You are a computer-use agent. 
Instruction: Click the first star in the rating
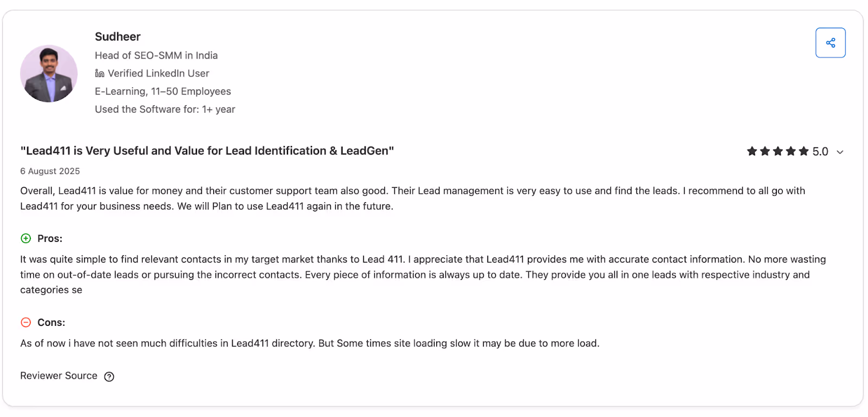click(752, 152)
